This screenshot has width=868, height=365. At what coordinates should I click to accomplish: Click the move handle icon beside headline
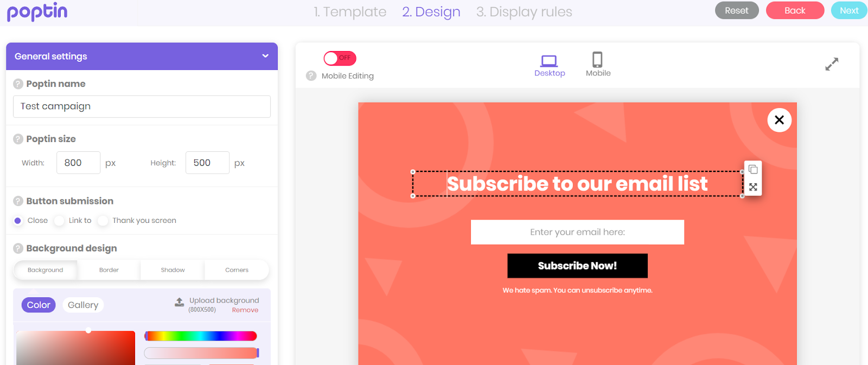coord(753,187)
